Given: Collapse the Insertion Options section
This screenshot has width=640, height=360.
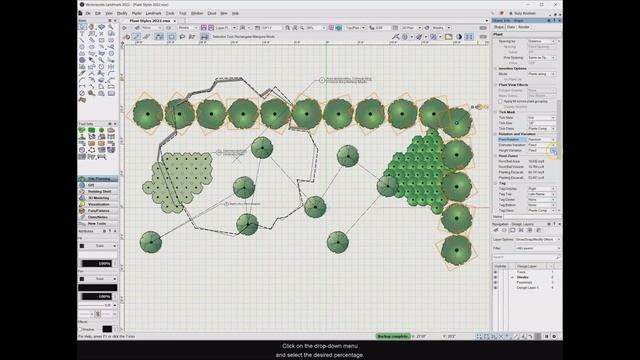Looking at the screenshot, I should pyautogui.click(x=496, y=69).
